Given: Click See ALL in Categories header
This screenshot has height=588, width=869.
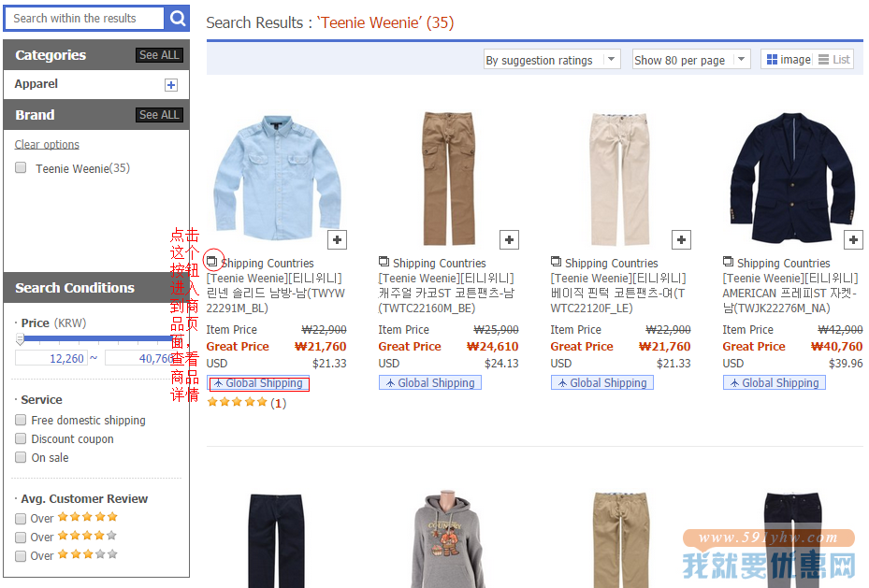Looking at the screenshot, I should [159, 55].
